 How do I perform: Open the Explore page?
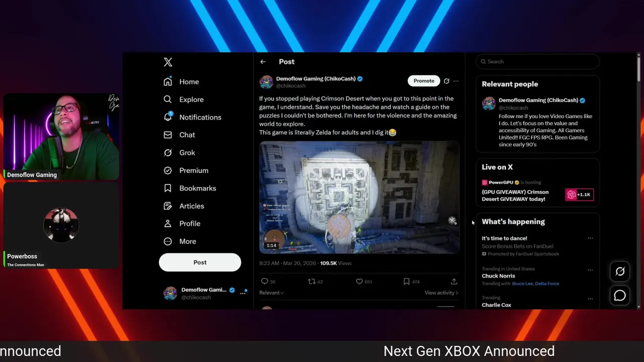point(184,100)
